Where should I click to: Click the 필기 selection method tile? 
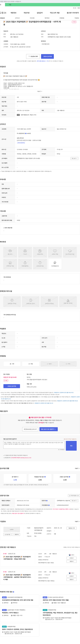click(x=49, y=364)
